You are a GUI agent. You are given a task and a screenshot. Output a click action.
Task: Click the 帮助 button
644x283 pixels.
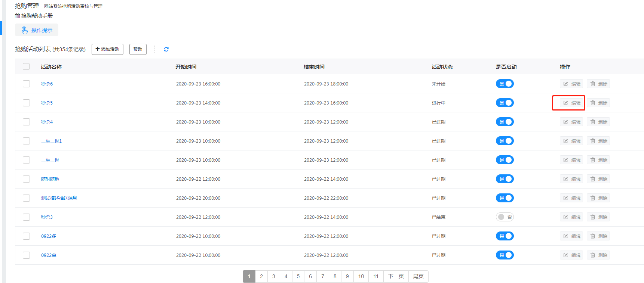tap(138, 49)
